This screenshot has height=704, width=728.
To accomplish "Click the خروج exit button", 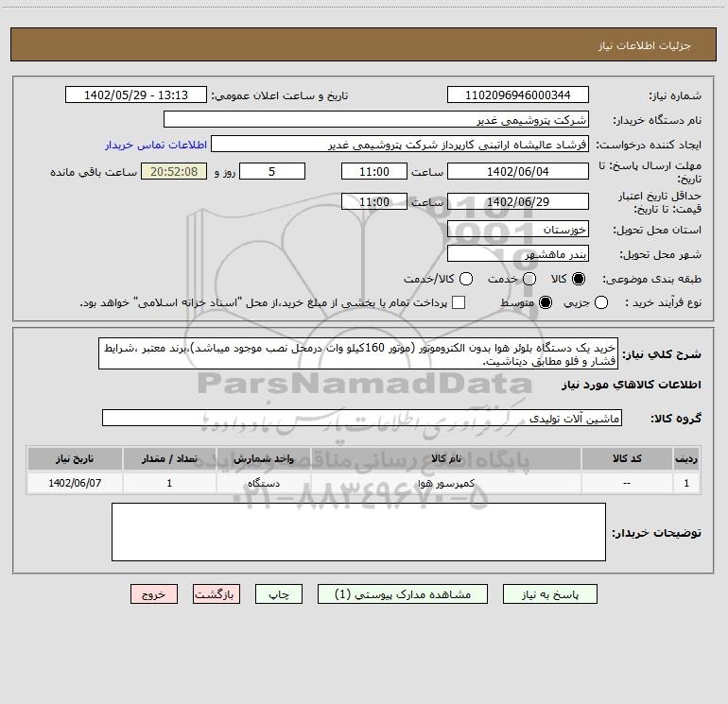I will tap(154, 594).
